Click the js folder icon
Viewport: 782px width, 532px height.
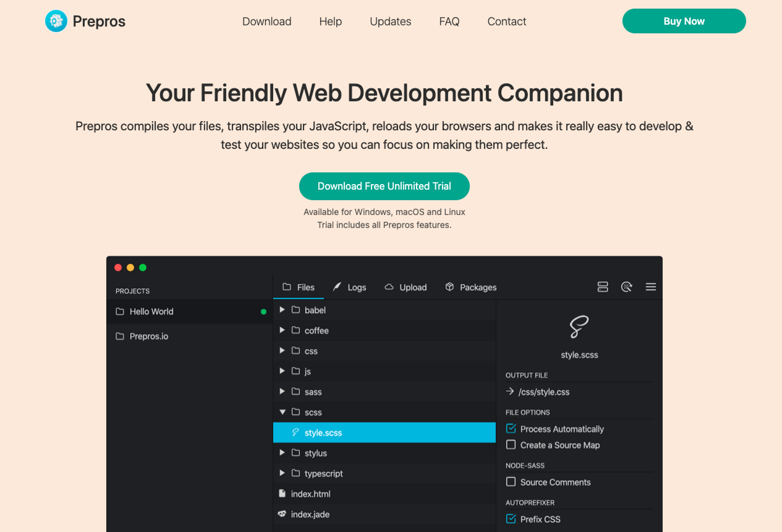click(296, 371)
